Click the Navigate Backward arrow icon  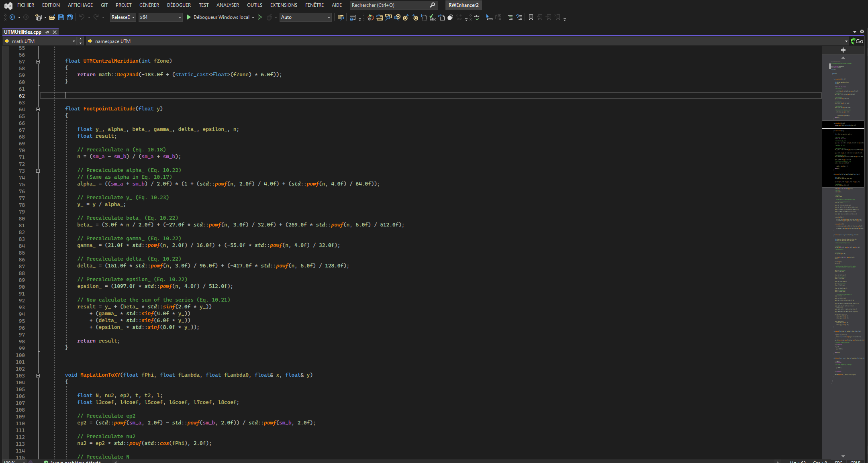click(x=12, y=17)
